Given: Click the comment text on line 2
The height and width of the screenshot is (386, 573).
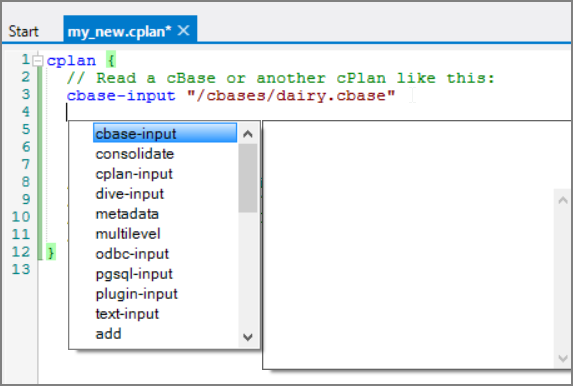Looking at the screenshot, I should click(x=281, y=78).
